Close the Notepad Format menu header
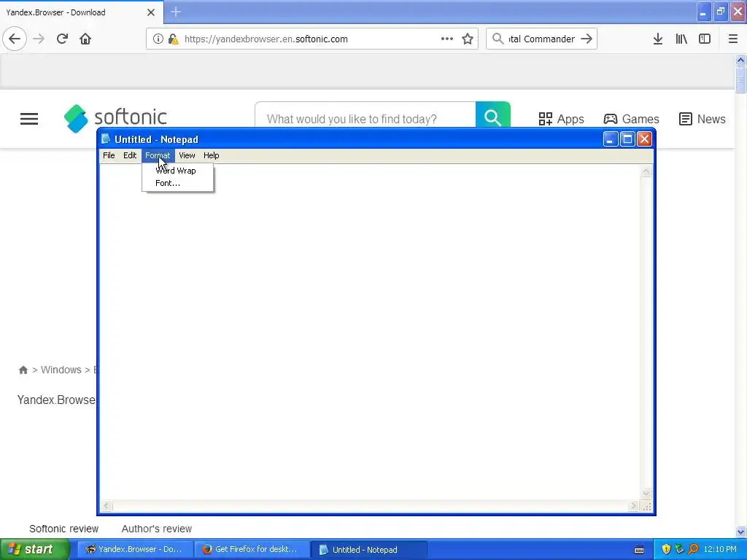Screen dimensions: 747x560 158,155
